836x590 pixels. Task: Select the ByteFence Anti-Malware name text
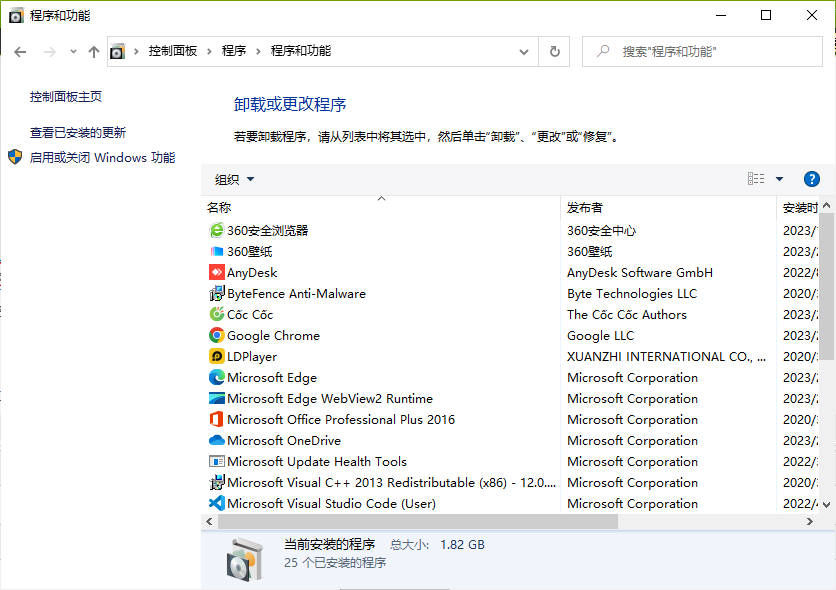[x=296, y=293]
